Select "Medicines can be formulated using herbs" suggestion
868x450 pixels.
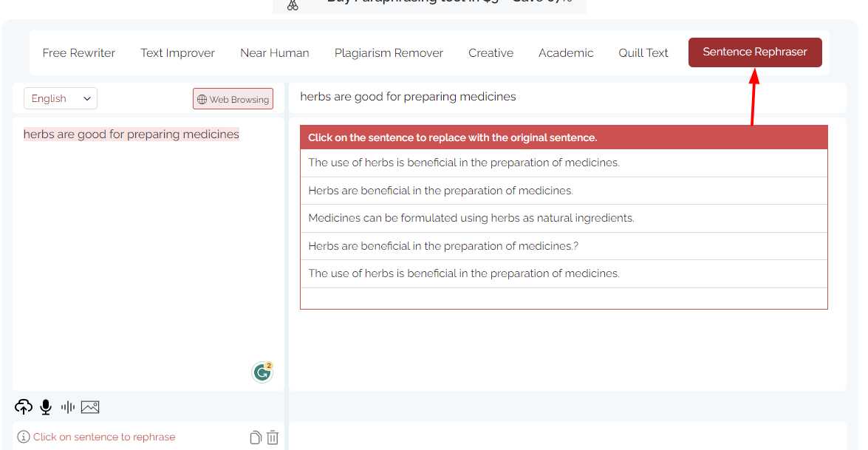[564, 219]
